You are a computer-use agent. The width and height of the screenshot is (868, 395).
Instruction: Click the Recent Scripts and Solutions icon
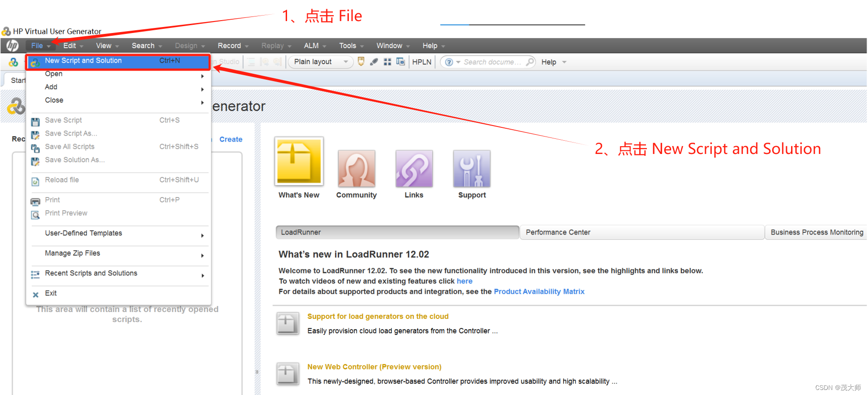[x=35, y=274]
